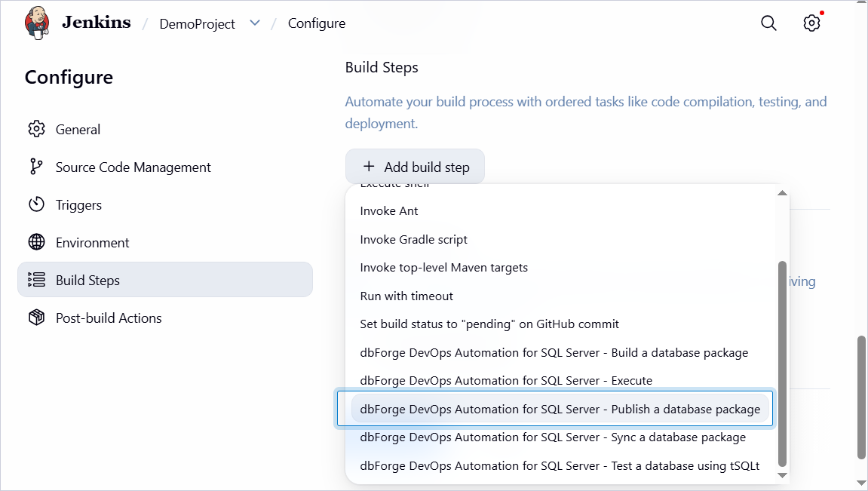Click the page vertical scrollbar thumb
Screen dimensions: 868x491
click(x=861, y=397)
